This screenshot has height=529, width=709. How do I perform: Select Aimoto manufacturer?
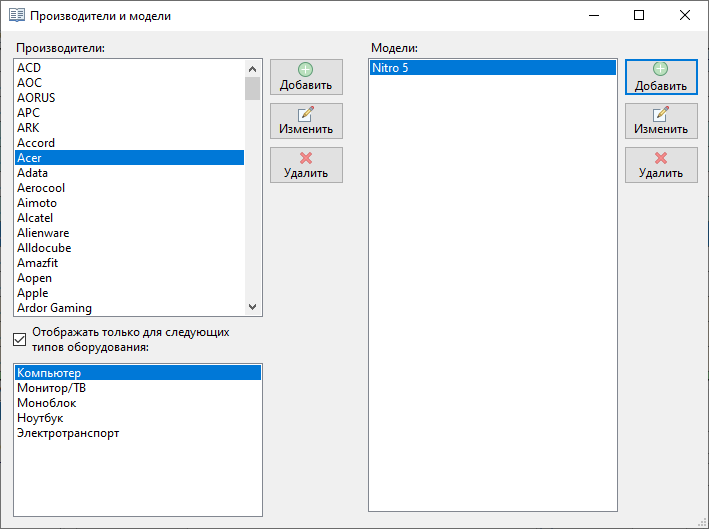point(129,203)
